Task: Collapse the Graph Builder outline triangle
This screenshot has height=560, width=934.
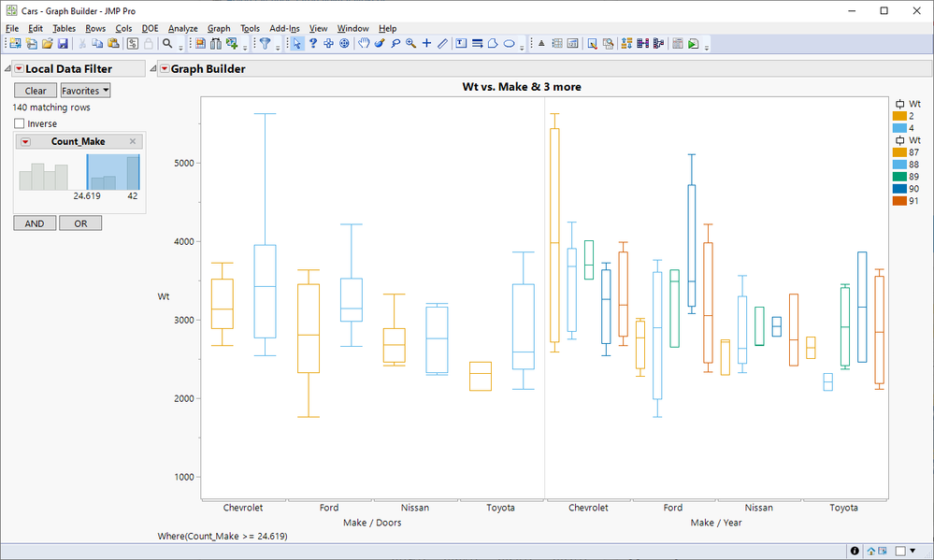Action: point(153,69)
